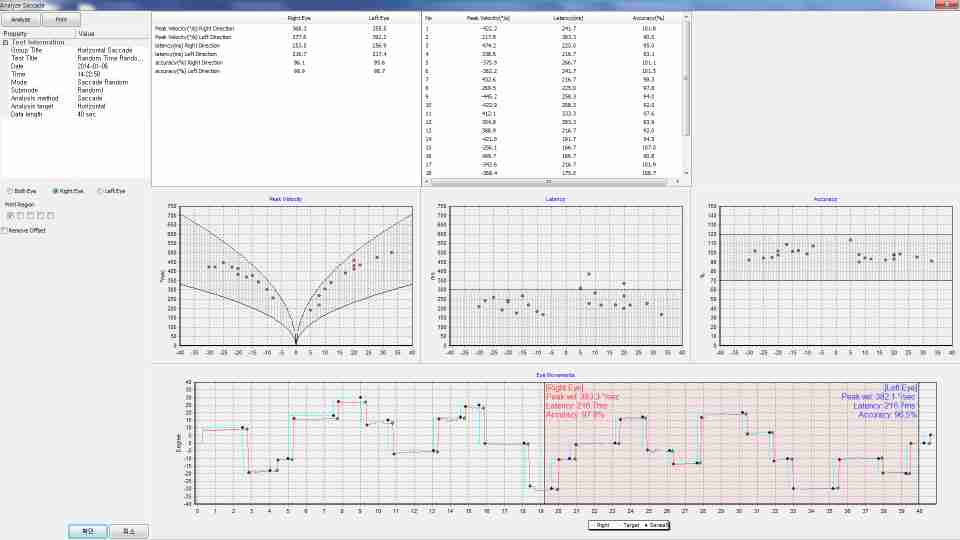Click the Right legend entry under eye chart
The width and height of the screenshot is (960, 540).
coord(601,525)
